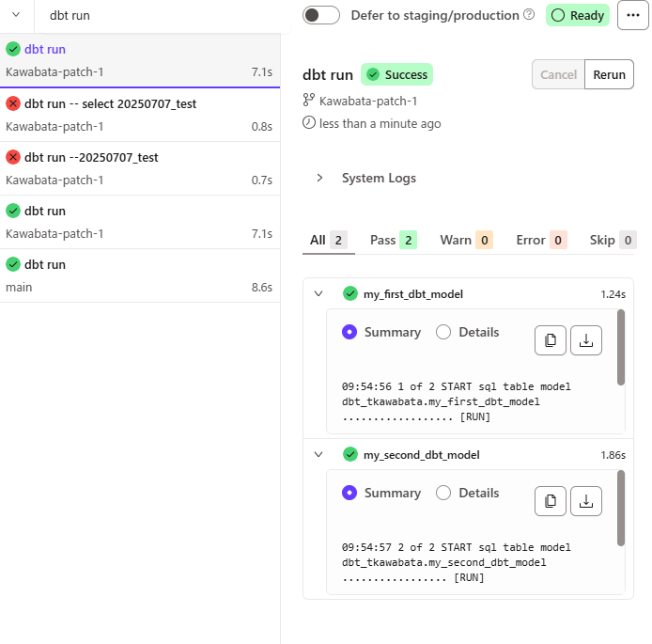
Task: Select the Summary radio for my_second_dbt_model
Action: (349, 493)
